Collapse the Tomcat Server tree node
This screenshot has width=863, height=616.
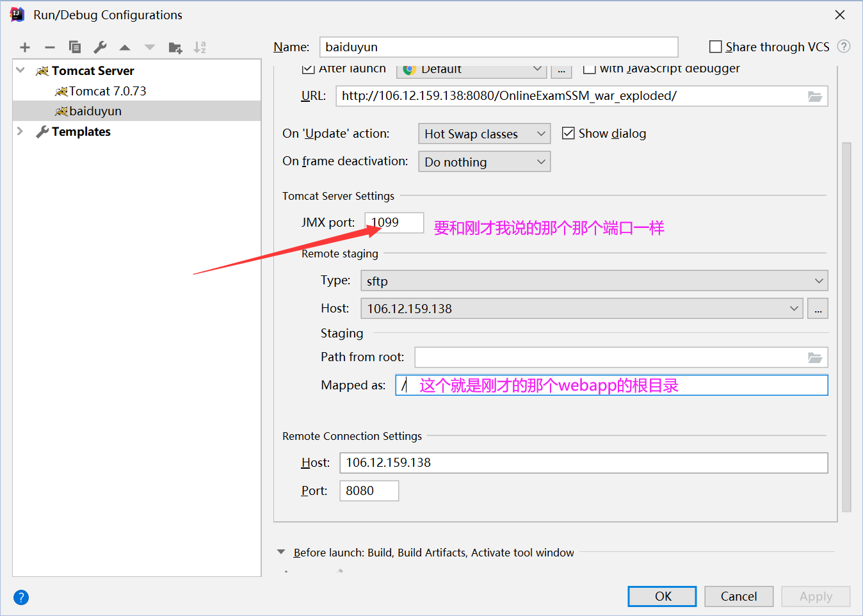click(20, 70)
